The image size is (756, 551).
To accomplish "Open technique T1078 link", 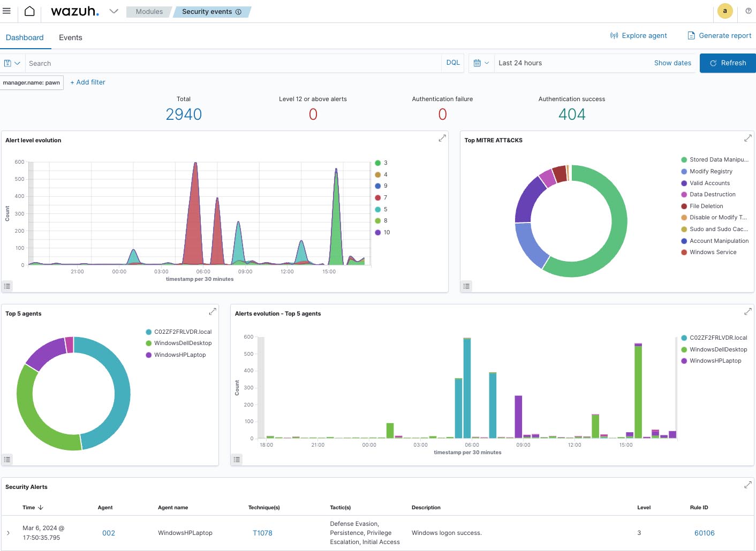I will coord(262,533).
